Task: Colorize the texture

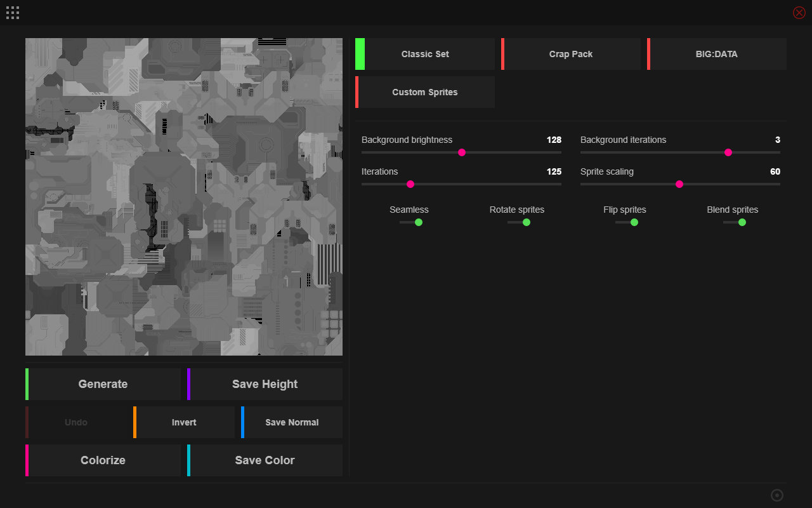Action: (x=103, y=460)
